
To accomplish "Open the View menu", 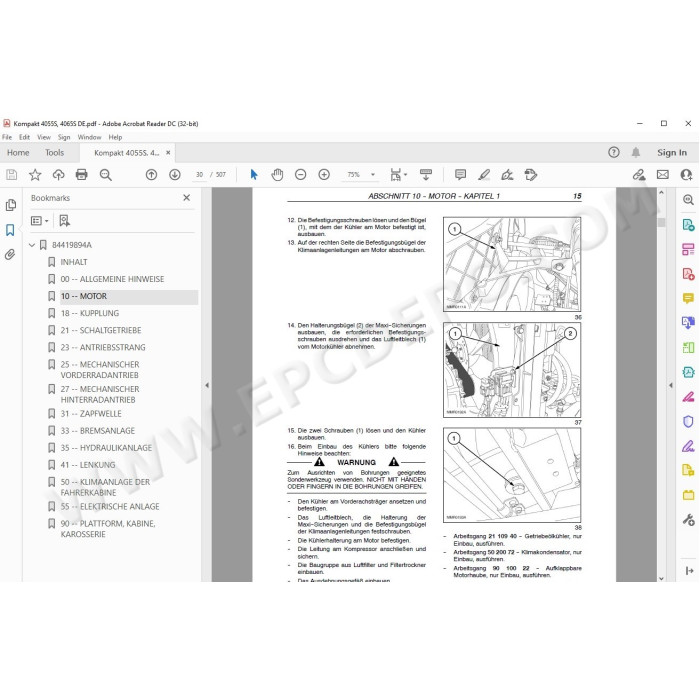I will (44, 137).
